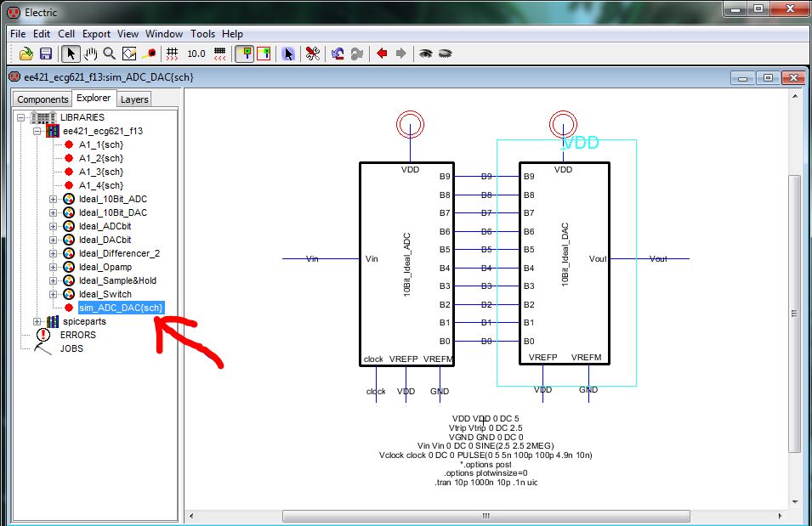This screenshot has height=526, width=812.
Task: Choose the Measure tool in the toolbar
Action: (x=150, y=54)
